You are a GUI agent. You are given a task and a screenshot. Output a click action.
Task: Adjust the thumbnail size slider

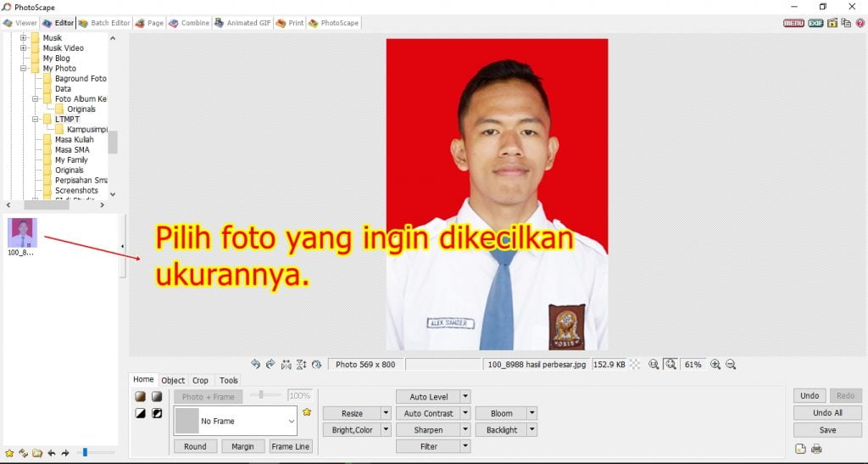(x=85, y=453)
